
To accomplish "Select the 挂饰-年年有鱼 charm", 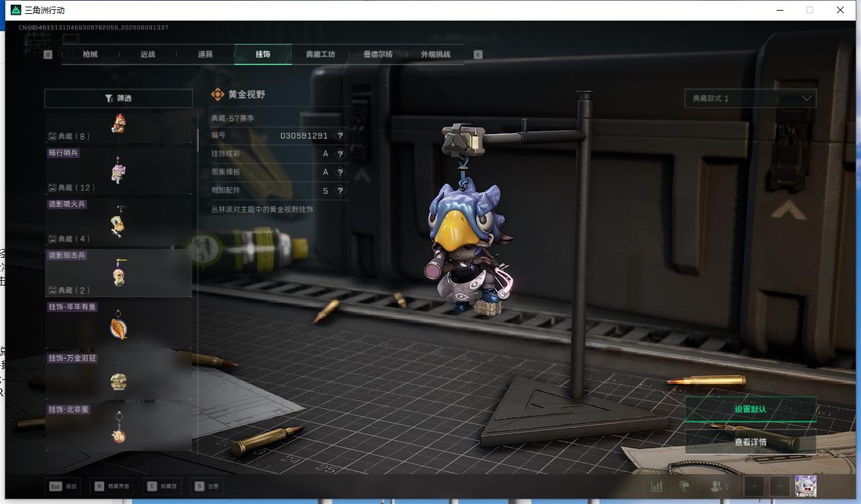I will [x=118, y=323].
